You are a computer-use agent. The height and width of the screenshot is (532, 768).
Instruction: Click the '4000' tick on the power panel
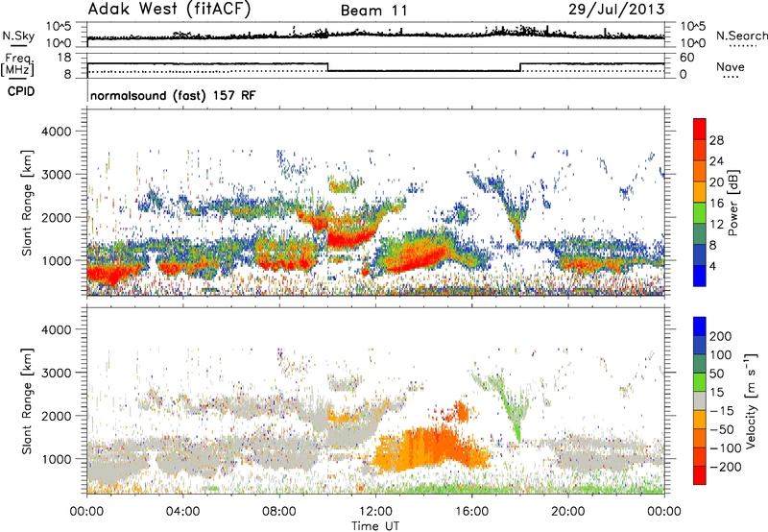(x=56, y=132)
